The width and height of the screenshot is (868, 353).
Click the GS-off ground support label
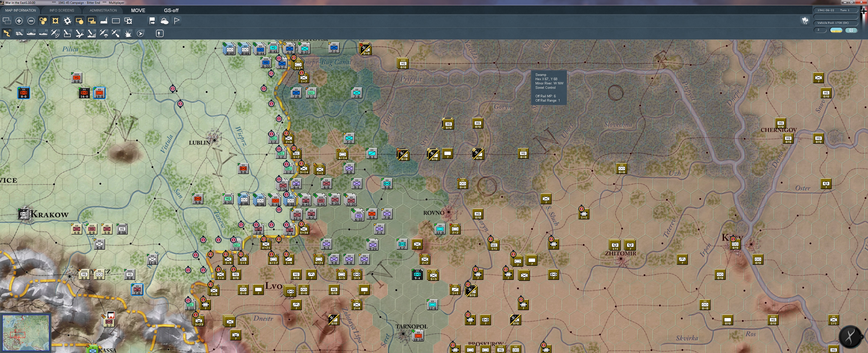pos(171,10)
